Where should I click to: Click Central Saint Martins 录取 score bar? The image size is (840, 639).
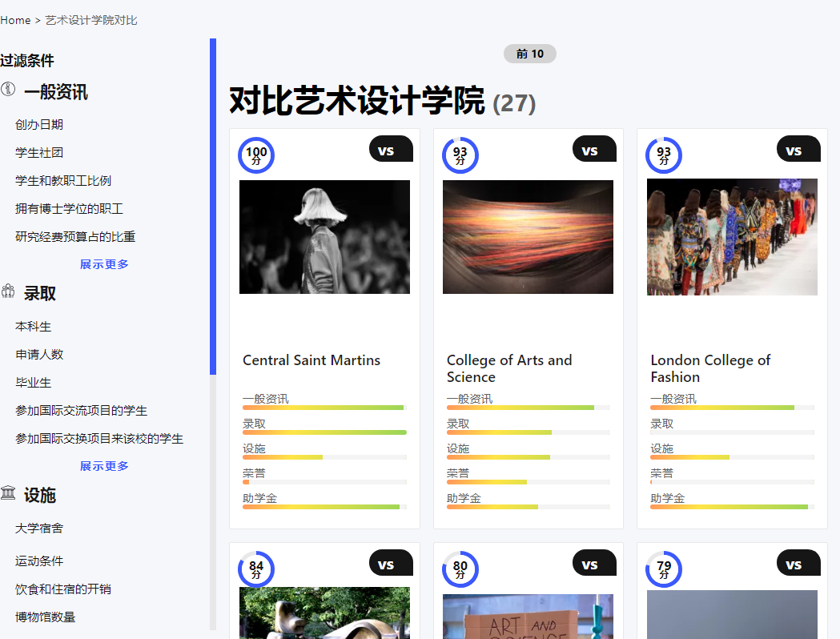324,432
